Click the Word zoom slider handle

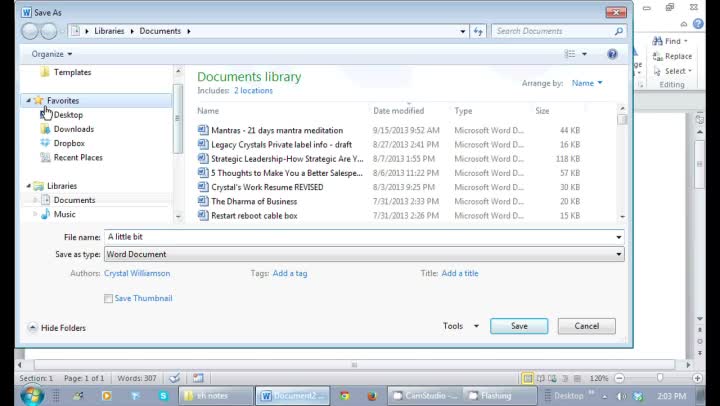coord(660,378)
